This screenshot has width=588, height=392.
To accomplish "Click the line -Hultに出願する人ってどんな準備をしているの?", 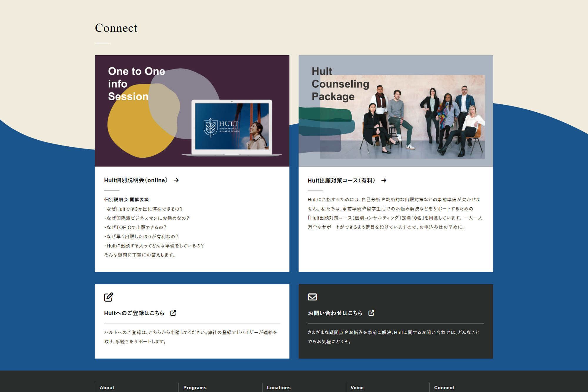I will click(154, 246).
